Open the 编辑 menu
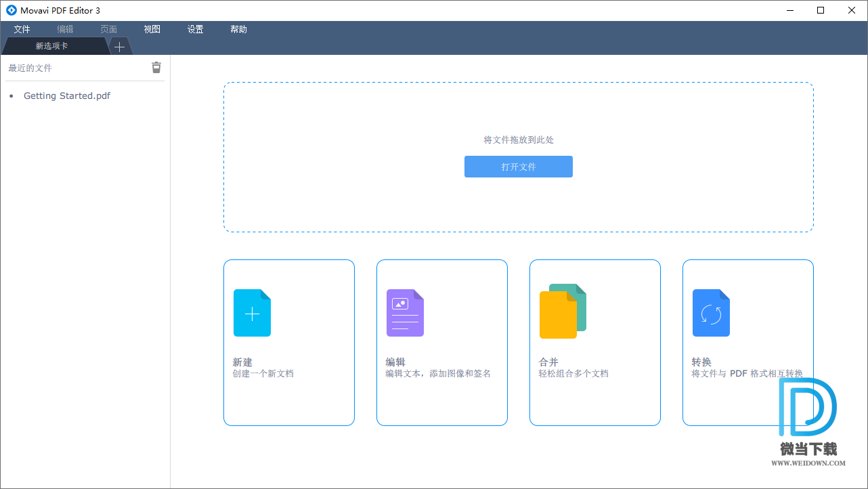This screenshot has height=489, width=868. click(65, 29)
